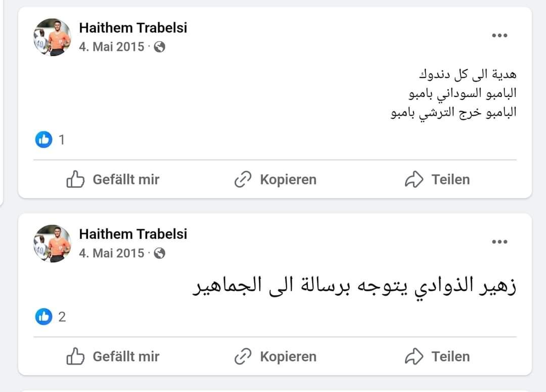Open second post's 4. Mai 2015 date
This screenshot has height=392, width=546.
pyautogui.click(x=111, y=253)
